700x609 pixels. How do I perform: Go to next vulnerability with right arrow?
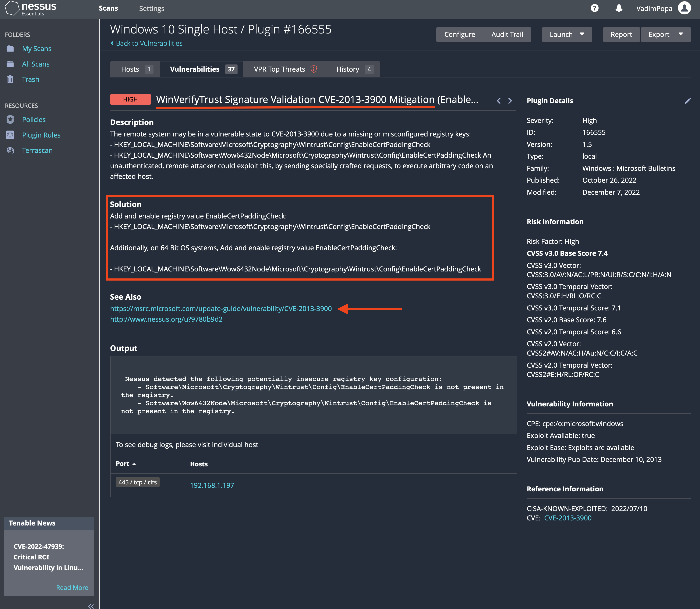510,101
